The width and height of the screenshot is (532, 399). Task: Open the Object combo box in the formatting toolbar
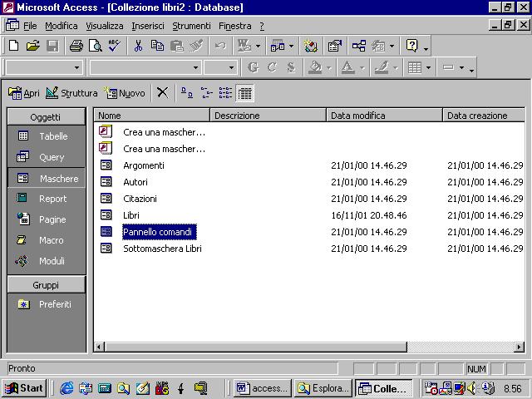(44, 67)
